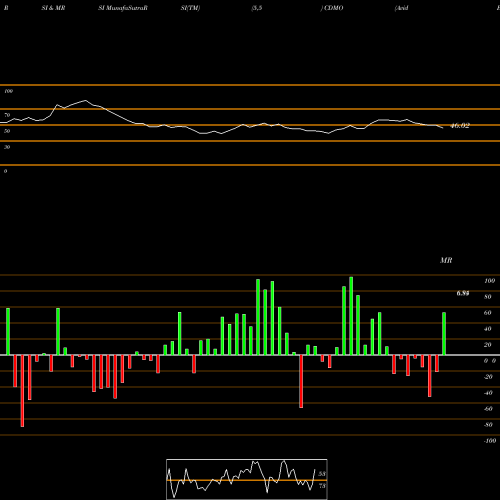This screenshot has width=500, height=500.
Task: Click the 'SI(TM)' header text
Action: coord(190,8)
